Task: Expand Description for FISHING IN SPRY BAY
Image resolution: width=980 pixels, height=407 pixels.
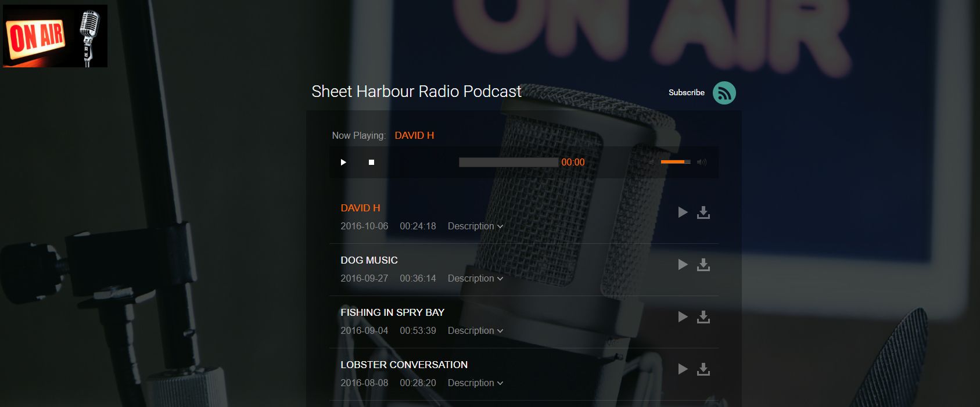Action: (x=475, y=330)
